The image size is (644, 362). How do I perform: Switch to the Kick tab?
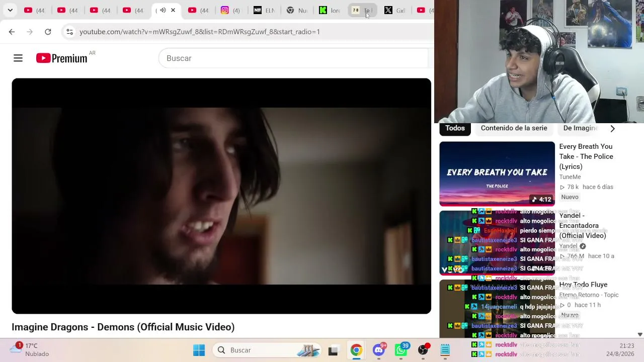329,10
